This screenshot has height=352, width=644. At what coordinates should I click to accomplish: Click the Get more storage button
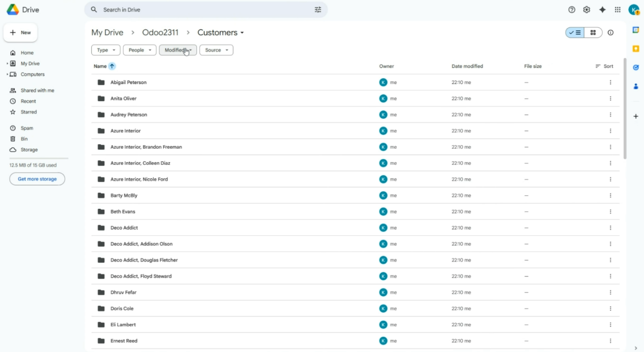(x=37, y=179)
